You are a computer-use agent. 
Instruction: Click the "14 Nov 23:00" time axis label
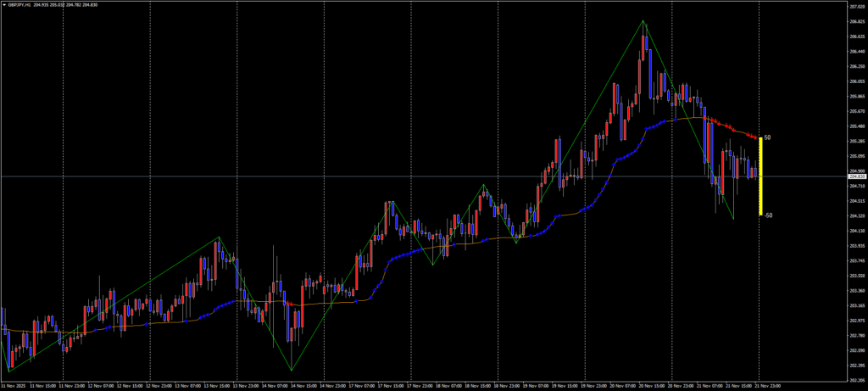pyautogui.click(x=332, y=385)
